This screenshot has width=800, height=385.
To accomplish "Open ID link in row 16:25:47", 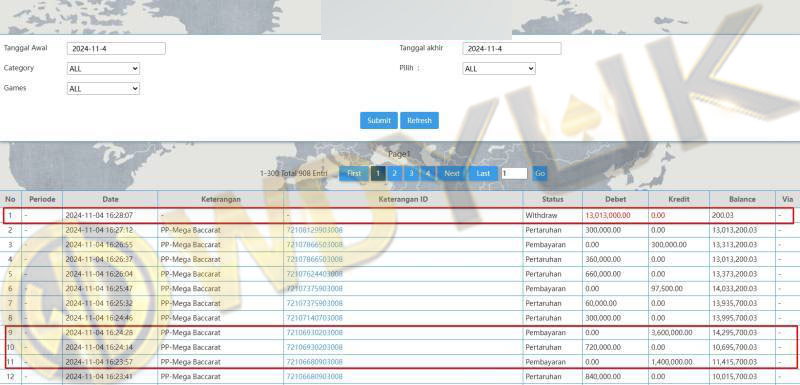I will click(314, 289).
